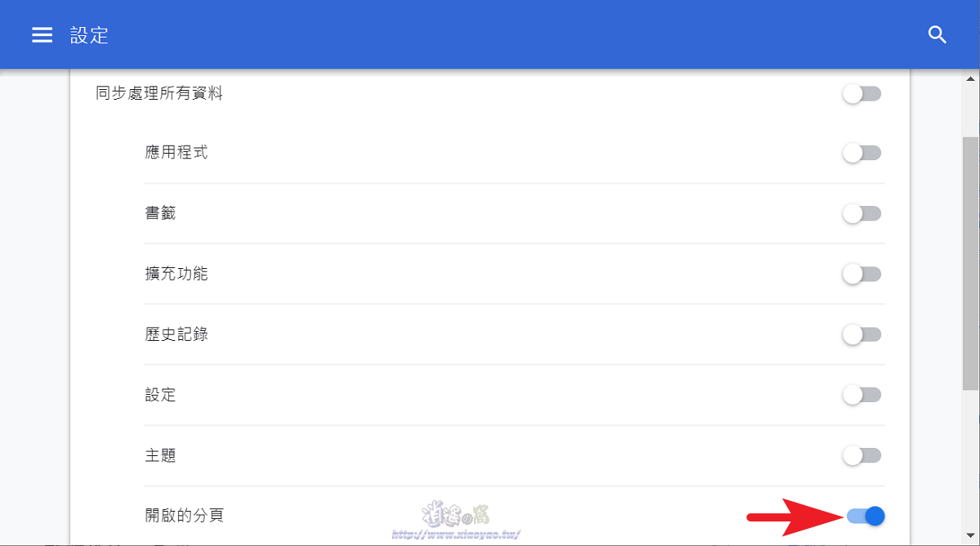Click the 同步處理所有資料 label text
Screen dimensions: 980x546
click(x=159, y=93)
